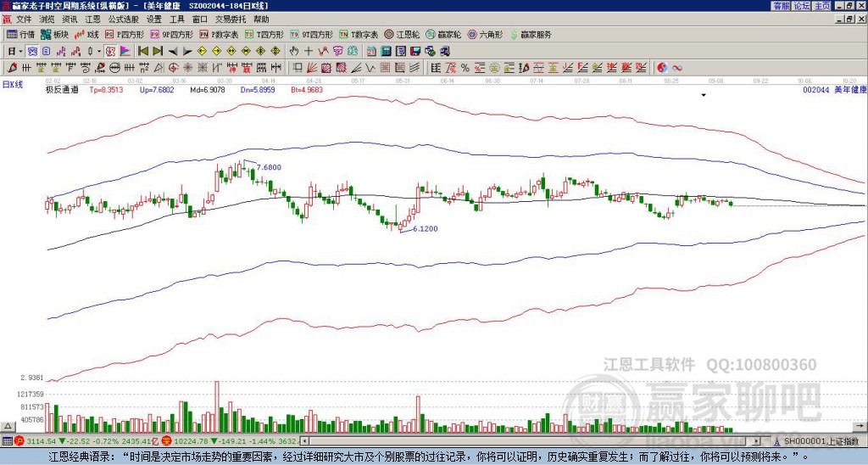Click the save floppy disk icon
This screenshot has height=465, width=868.
(415, 52)
